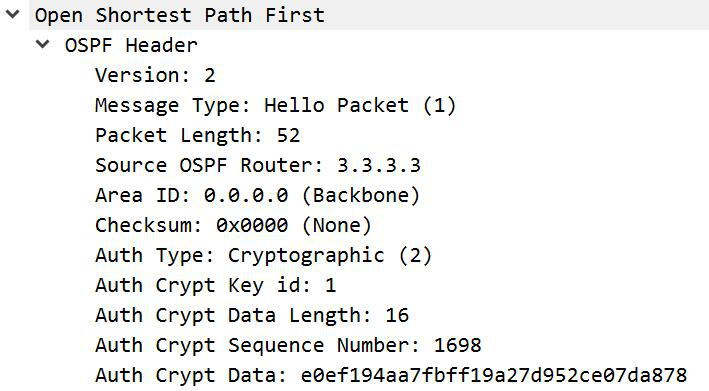Click the Auth Crypt Sequence Number label

tap(258, 346)
